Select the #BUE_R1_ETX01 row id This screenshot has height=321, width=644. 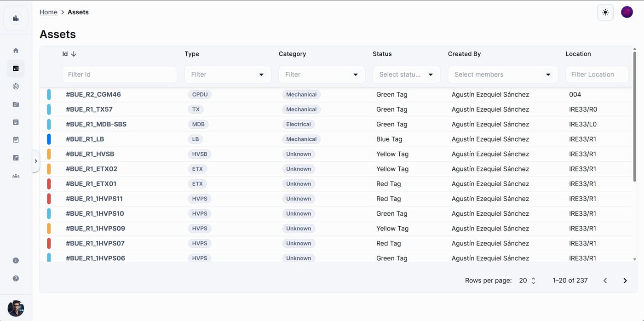(x=91, y=184)
